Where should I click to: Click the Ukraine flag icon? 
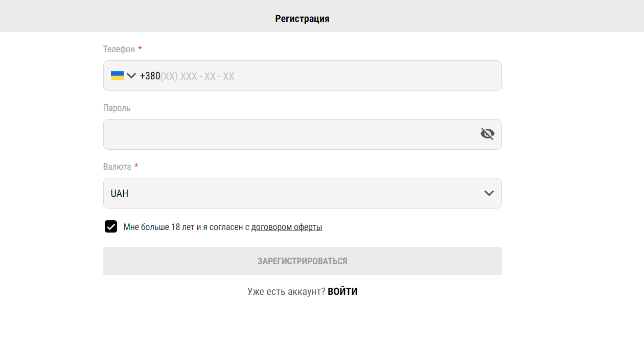coord(117,76)
